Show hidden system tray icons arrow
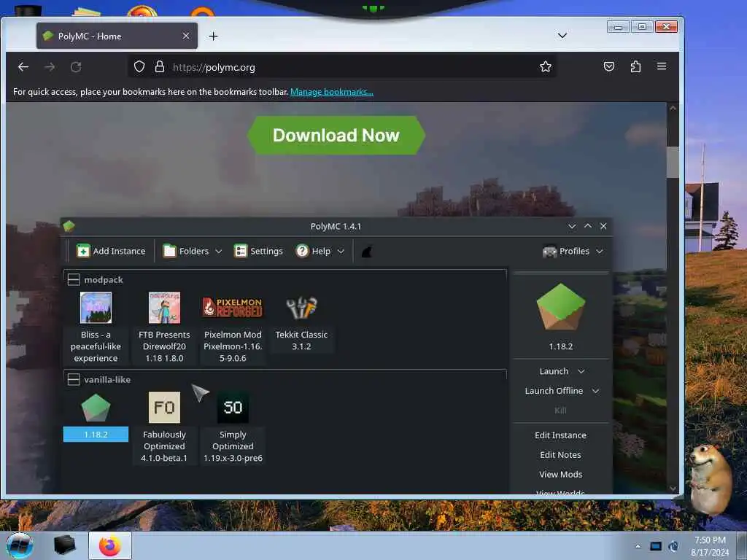The image size is (747, 560). click(638, 546)
